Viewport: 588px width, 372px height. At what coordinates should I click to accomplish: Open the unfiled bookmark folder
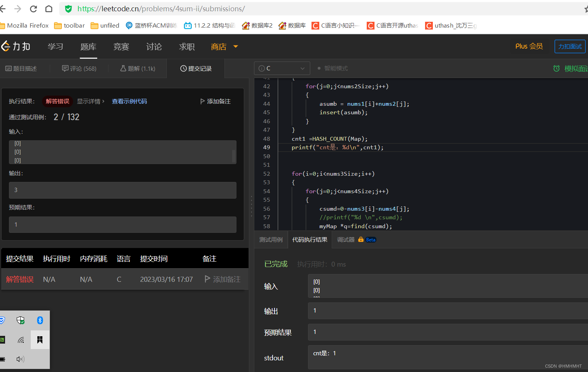(x=105, y=26)
